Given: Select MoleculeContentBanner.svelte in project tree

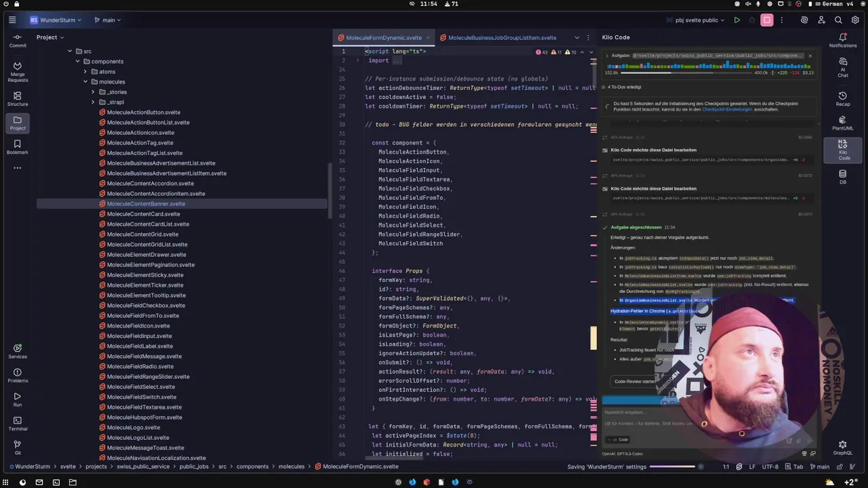Looking at the screenshot, I should click(146, 204).
